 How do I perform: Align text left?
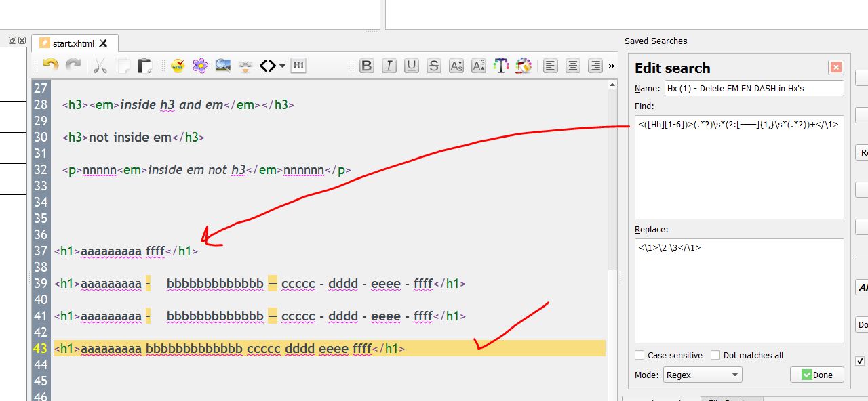[551, 66]
